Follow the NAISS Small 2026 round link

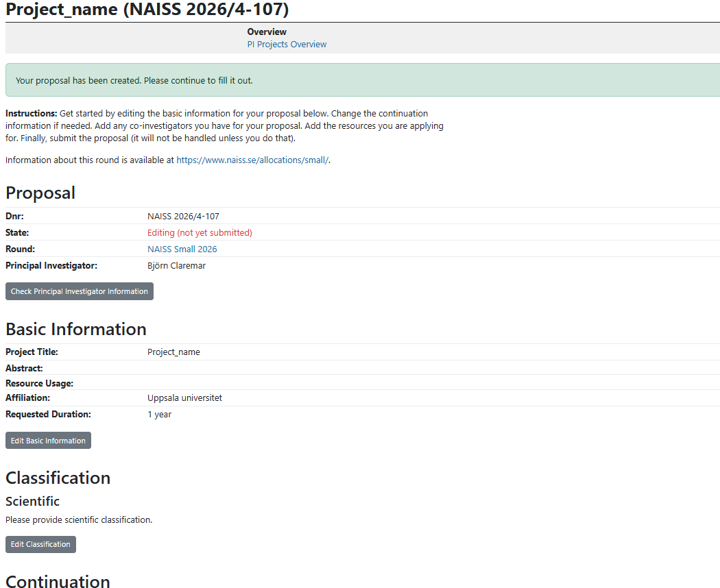(x=182, y=249)
